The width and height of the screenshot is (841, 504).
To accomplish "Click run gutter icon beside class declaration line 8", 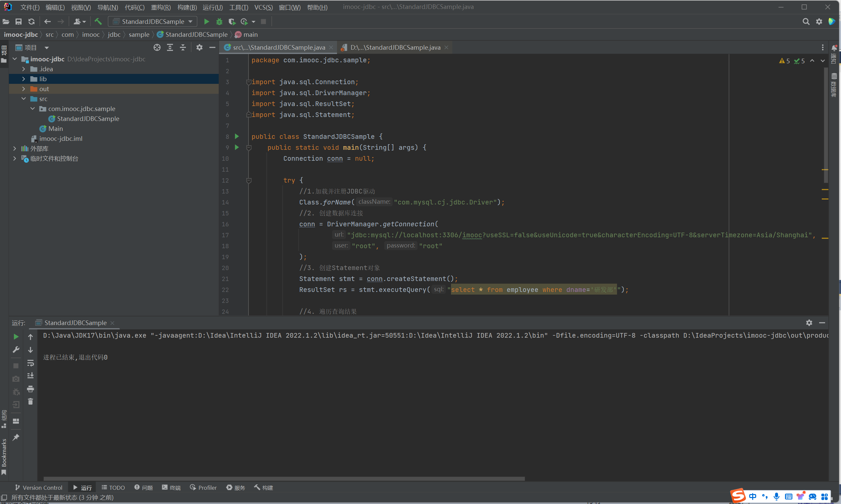I will click(x=237, y=137).
